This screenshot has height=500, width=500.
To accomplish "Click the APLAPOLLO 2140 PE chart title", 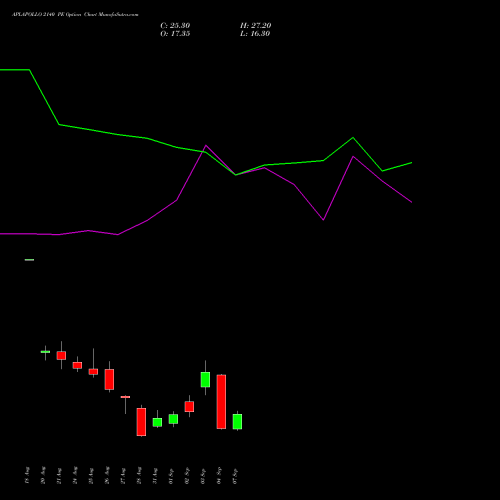I will pyautogui.click(x=75, y=15).
